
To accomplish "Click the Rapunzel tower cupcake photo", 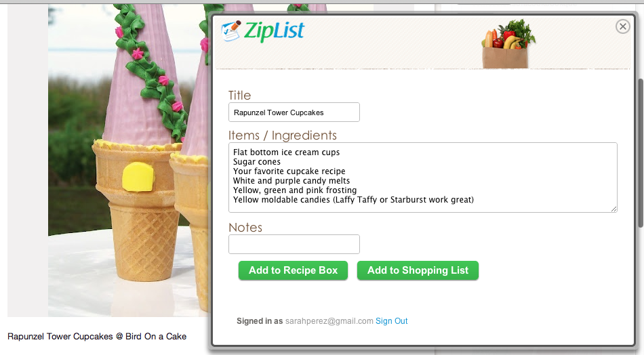I will point(129,161).
